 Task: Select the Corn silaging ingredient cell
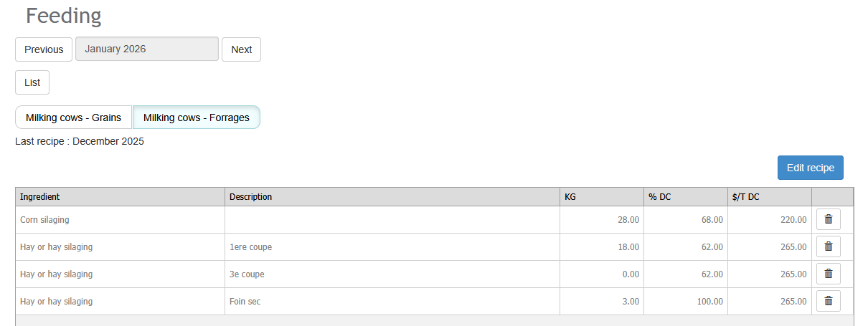tap(120, 220)
